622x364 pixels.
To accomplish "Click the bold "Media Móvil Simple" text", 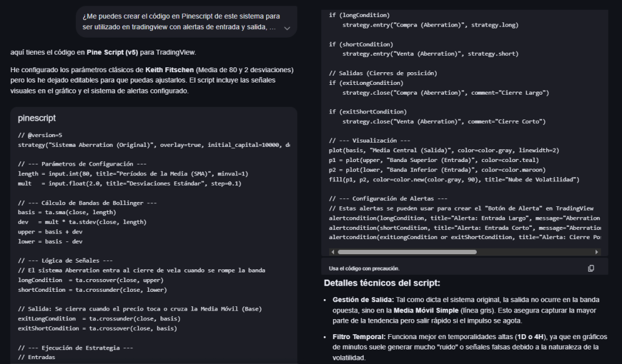I will (426, 311).
